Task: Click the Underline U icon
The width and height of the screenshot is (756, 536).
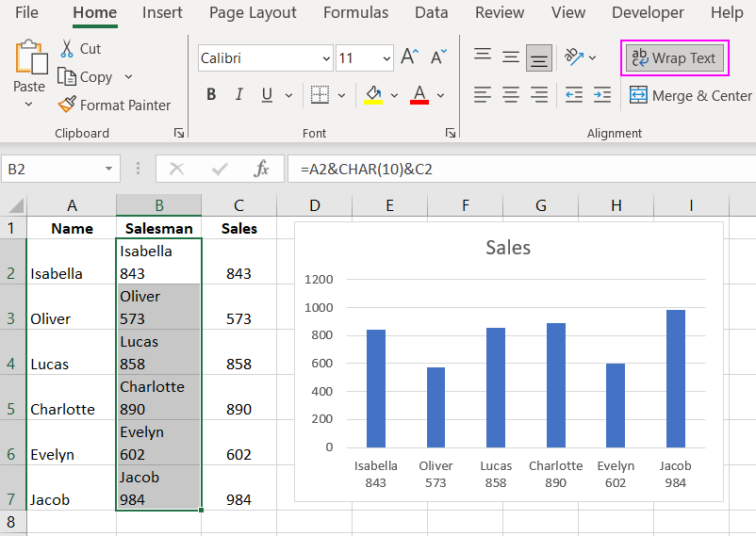Action: (266, 95)
